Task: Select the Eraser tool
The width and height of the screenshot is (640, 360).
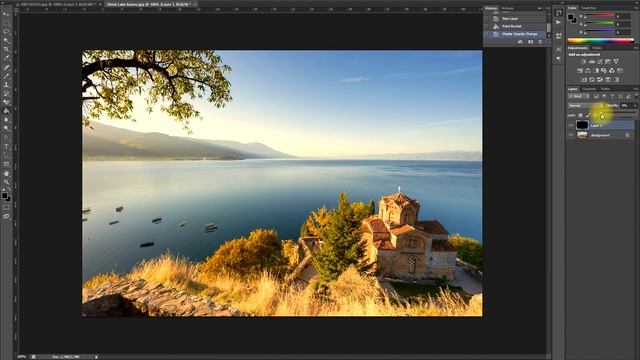Action: [6, 102]
